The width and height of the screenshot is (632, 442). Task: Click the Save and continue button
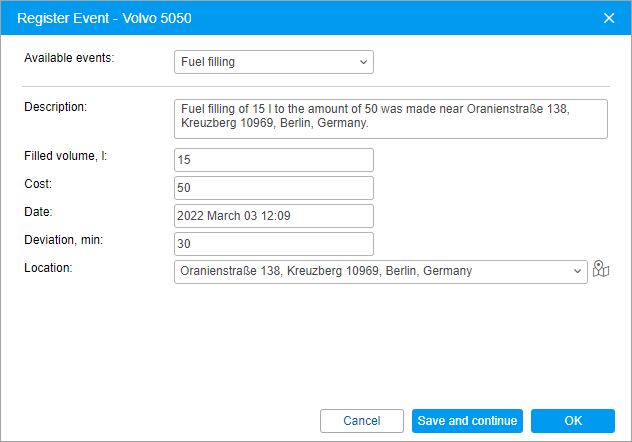[x=467, y=421]
